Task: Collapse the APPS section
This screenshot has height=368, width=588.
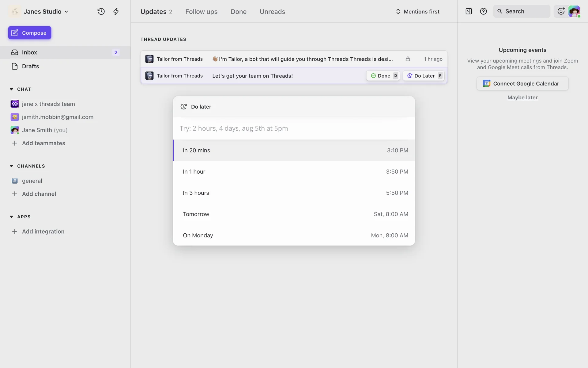Action: click(12, 217)
